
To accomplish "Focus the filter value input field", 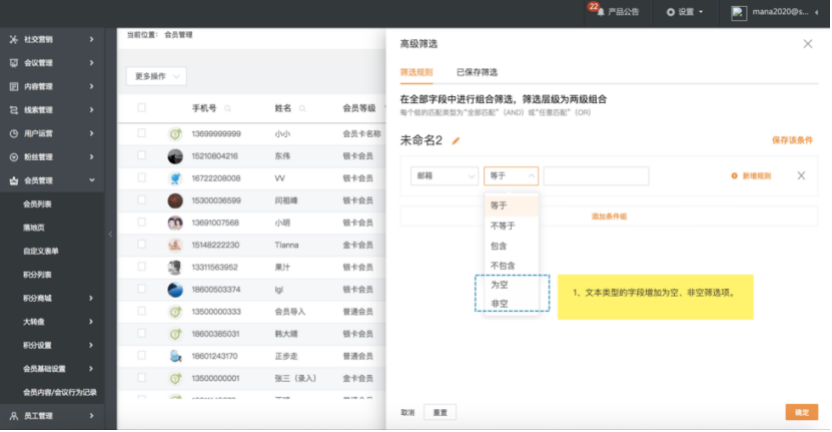I will click(x=596, y=176).
